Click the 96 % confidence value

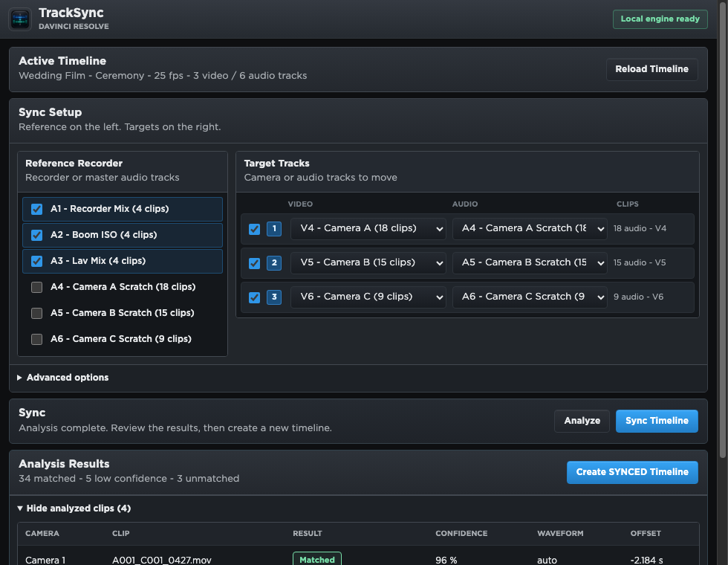click(x=446, y=560)
